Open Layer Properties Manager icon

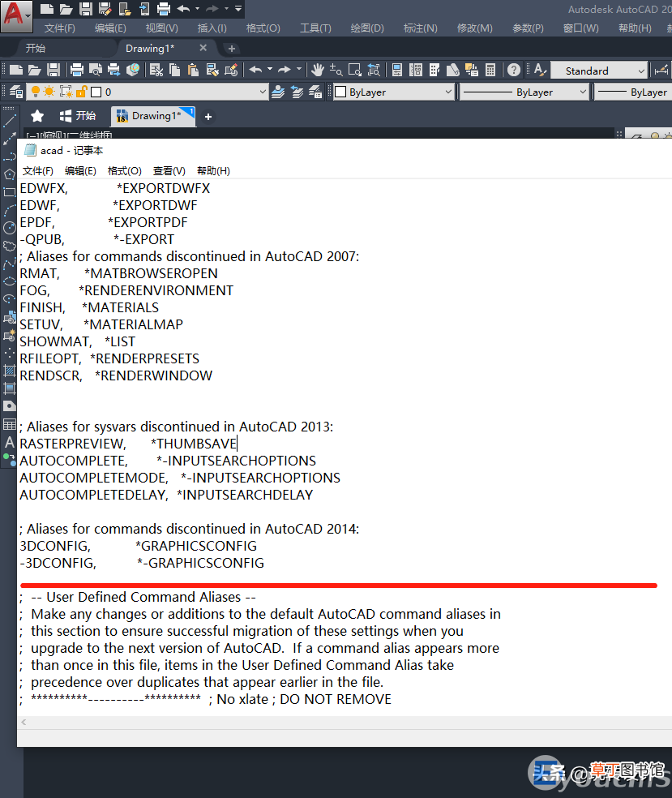[15, 92]
